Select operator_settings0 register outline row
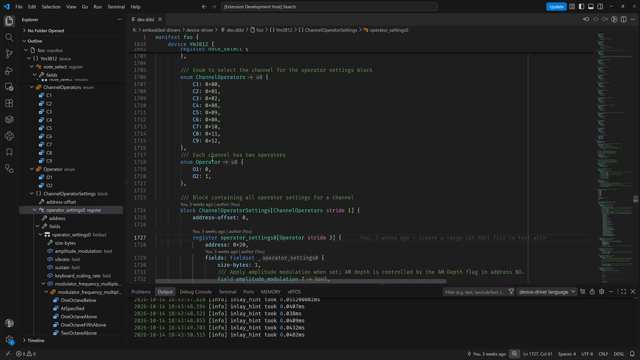Image resolution: width=640 pixels, height=360 pixels. pyautogui.click(x=71, y=210)
